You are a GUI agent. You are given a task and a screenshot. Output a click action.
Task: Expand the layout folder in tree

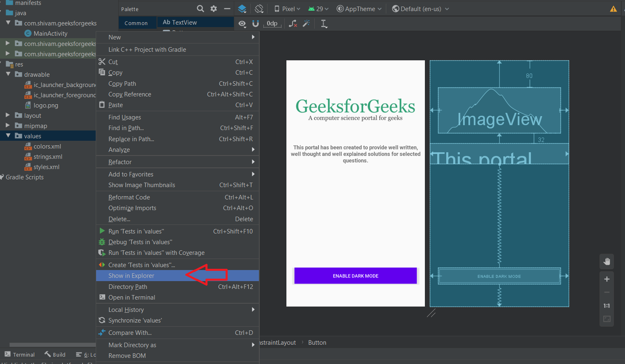[x=8, y=115]
